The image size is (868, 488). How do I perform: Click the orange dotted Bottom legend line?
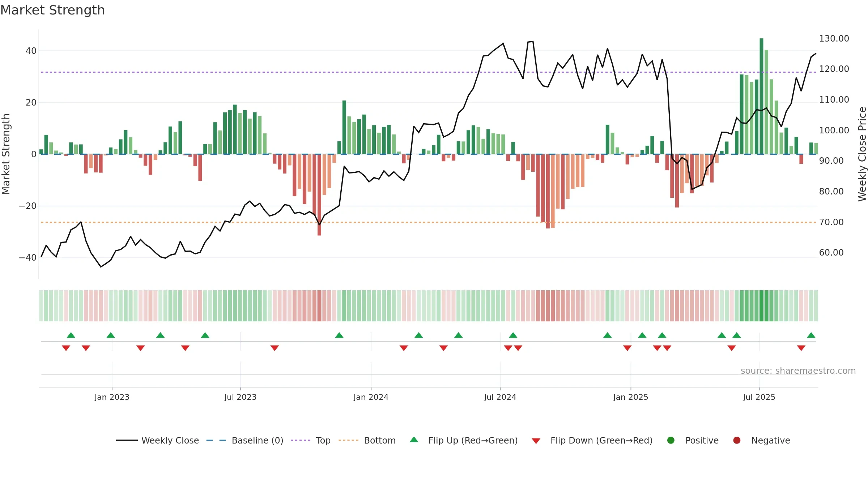(349, 440)
